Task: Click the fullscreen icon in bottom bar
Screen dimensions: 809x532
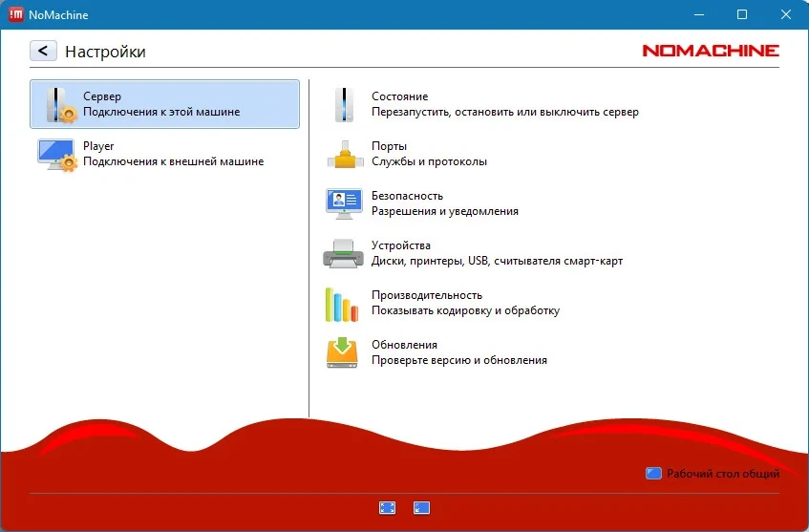Action: [387, 508]
